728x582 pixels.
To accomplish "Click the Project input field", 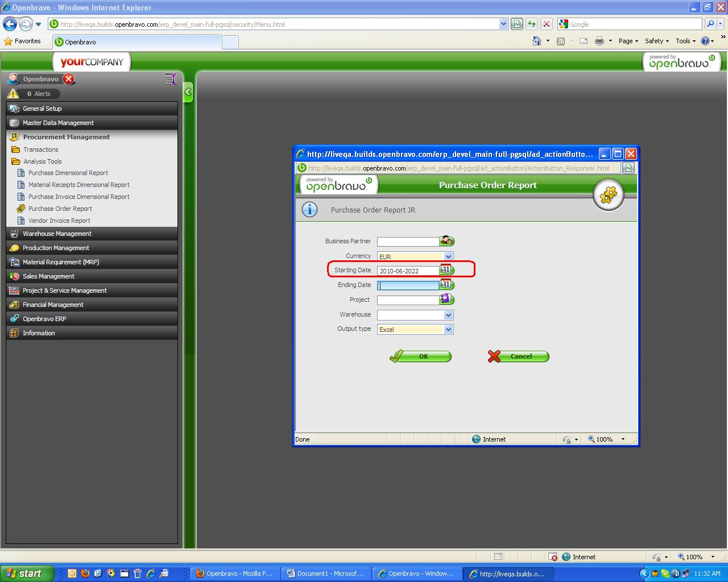I will pos(408,300).
